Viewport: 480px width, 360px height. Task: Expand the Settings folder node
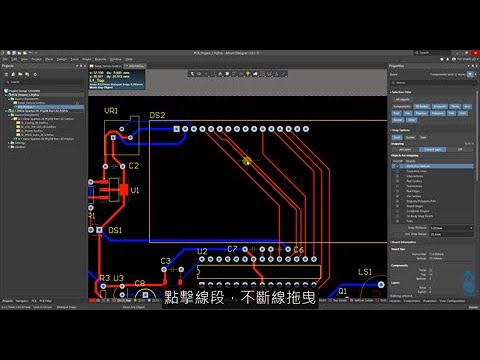pos(9,143)
